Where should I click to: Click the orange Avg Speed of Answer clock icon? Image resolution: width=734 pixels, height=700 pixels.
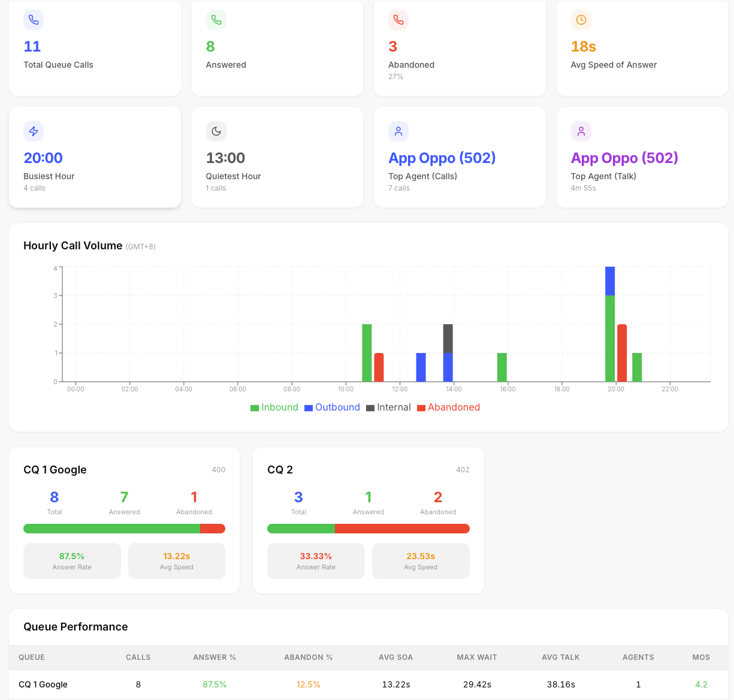581,20
